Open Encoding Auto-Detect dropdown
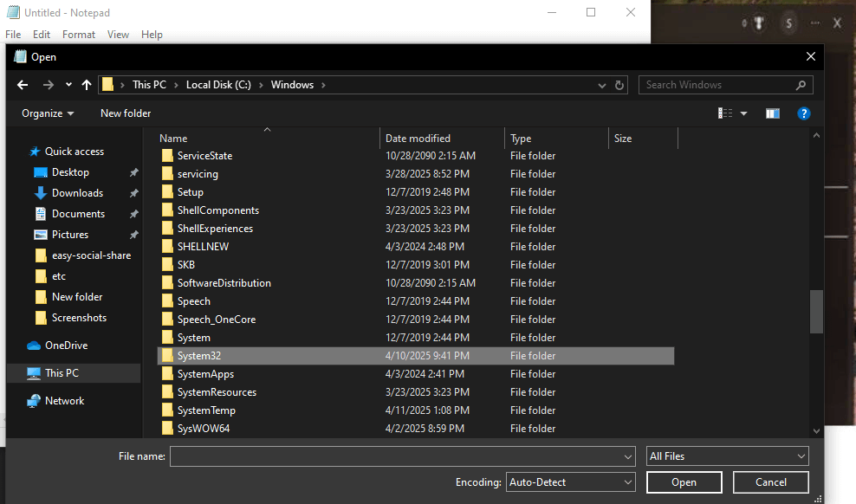Image resolution: width=856 pixels, height=504 pixels. [570, 482]
